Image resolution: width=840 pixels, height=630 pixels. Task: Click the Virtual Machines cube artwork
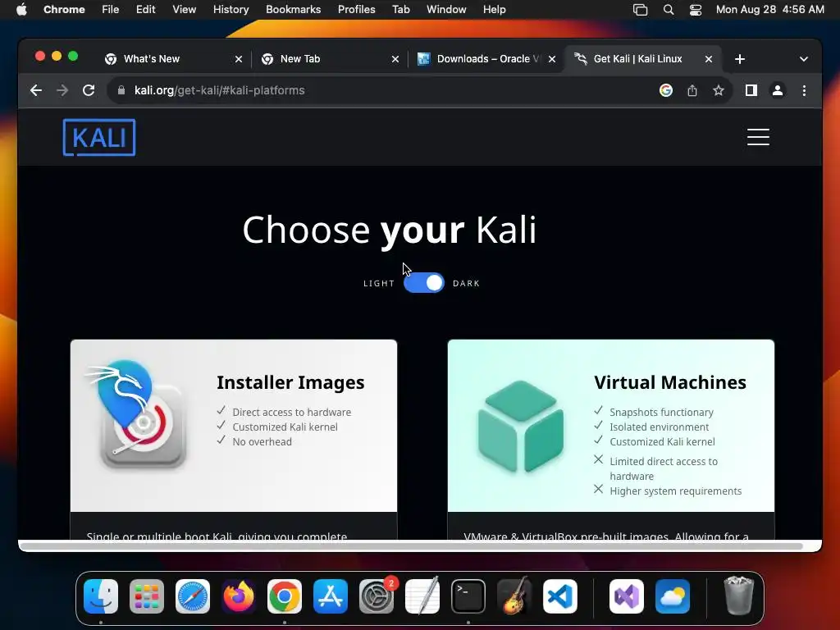(x=521, y=427)
